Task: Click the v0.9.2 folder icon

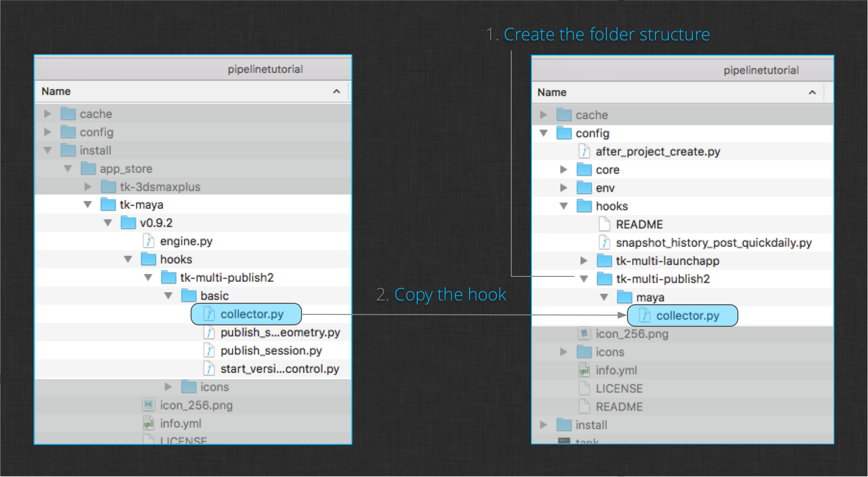Action: point(128,223)
